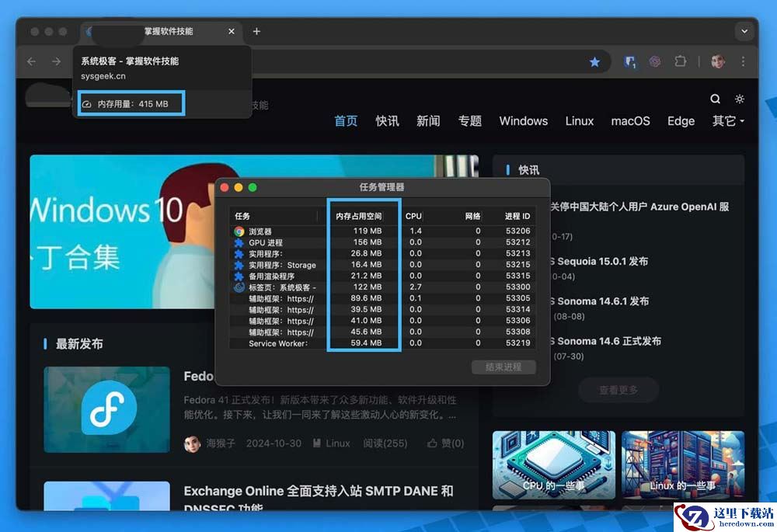Click the sysgeek.cn text in the tab hover card
The width and height of the screenshot is (777, 532).
tap(103, 76)
